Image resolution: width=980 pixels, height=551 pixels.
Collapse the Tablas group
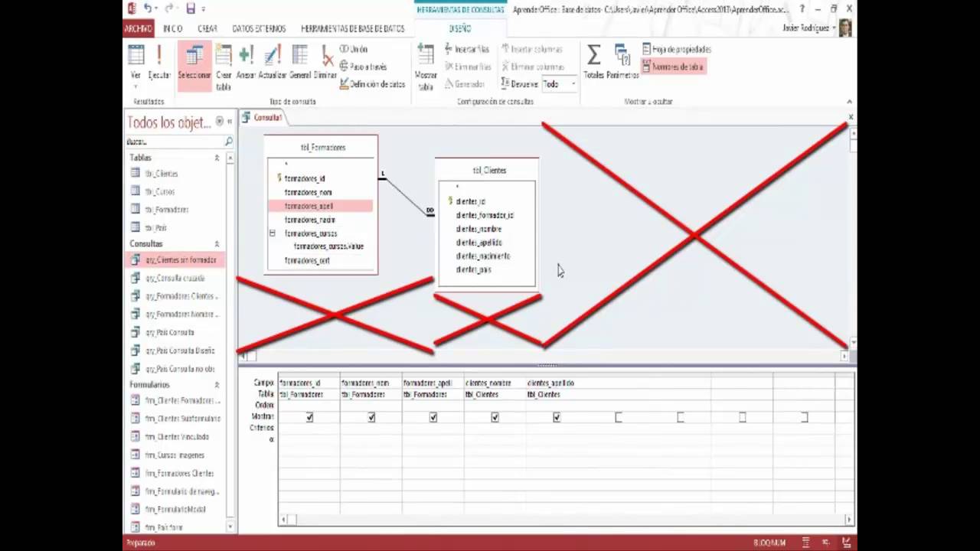click(x=217, y=158)
